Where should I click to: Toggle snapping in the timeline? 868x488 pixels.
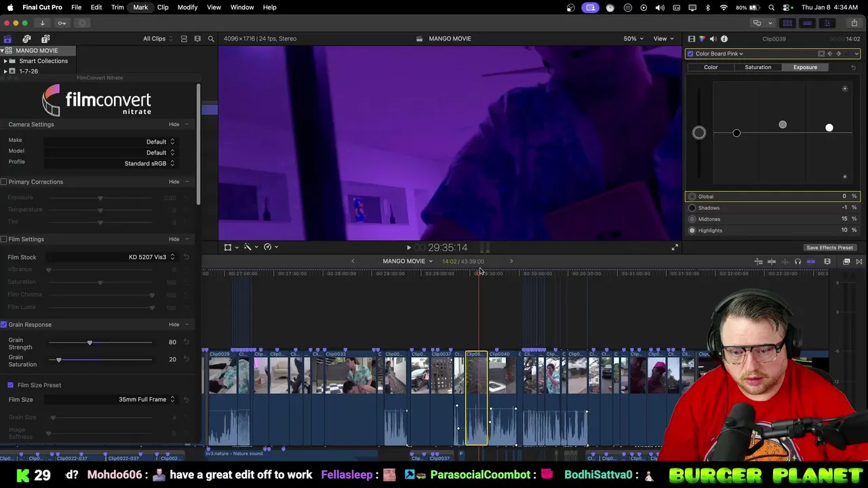click(811, 262)
